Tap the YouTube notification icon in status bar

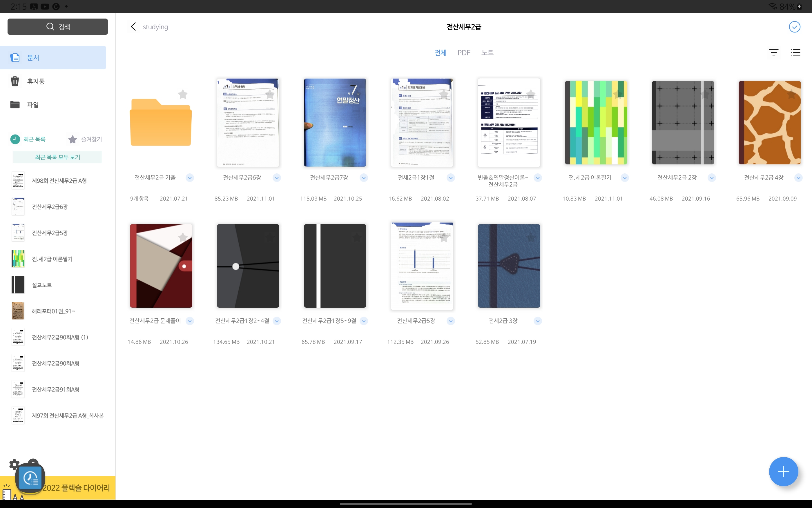[45, 6]
